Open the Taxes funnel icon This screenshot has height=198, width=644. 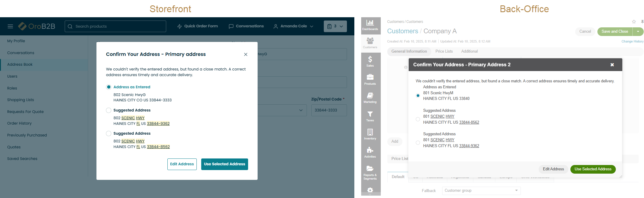coord(370,116)
